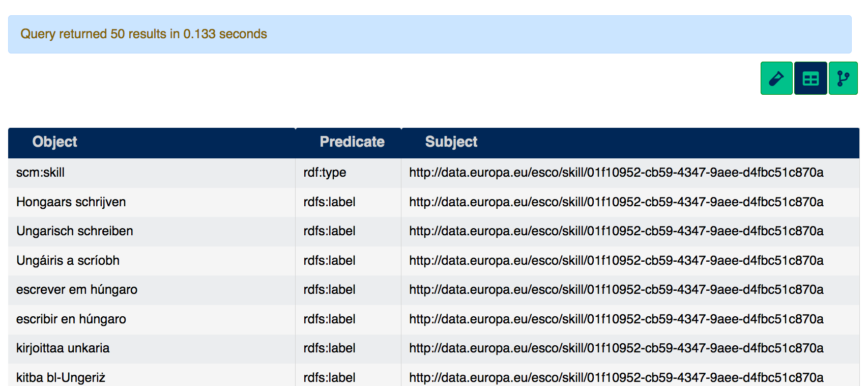
Task: Select the scm:skill object cell
Action: click(41, 173)
